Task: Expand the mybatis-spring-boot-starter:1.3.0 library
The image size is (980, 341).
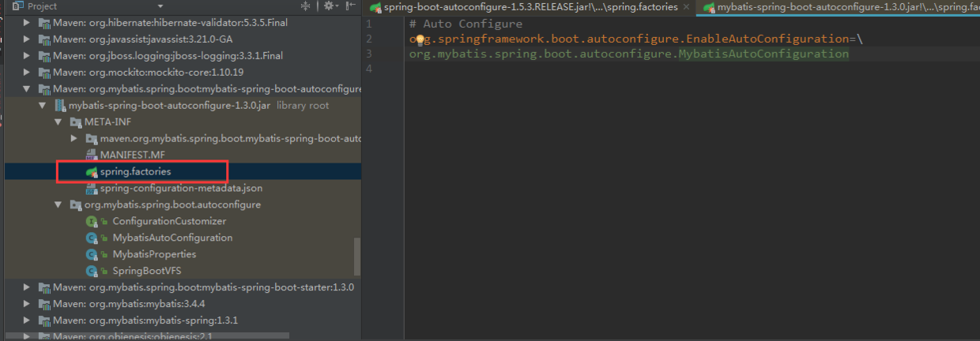Action: (x=26, y=287)
